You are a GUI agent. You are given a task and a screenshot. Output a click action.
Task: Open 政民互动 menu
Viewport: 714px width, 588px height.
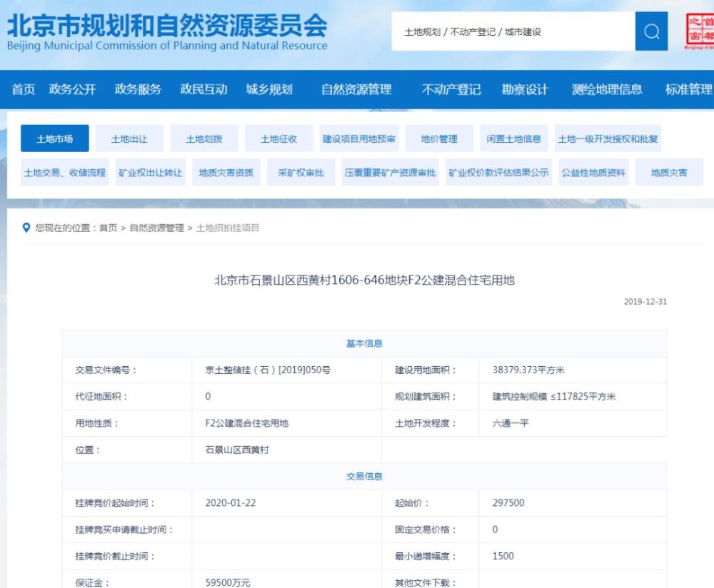203,89
